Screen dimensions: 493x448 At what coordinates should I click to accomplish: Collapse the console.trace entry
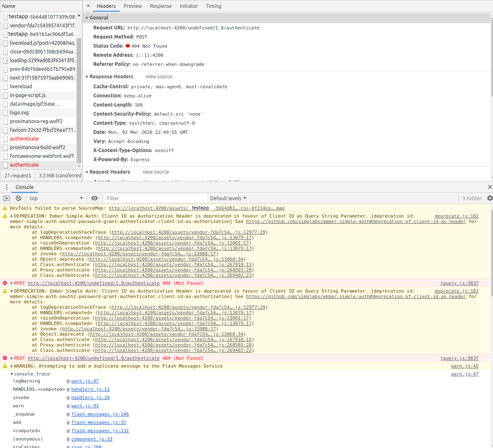click(12, 374)
